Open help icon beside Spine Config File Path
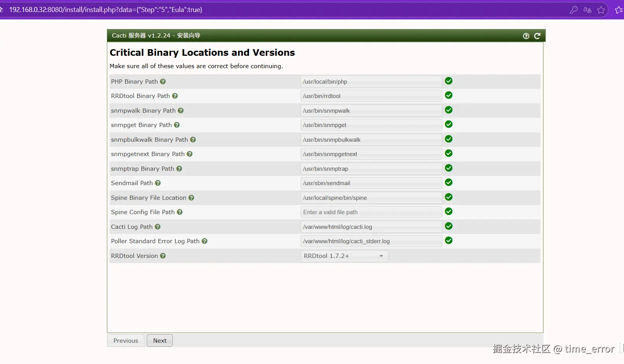624x364 pixels. pyautogui.click(x=180, y=212)
